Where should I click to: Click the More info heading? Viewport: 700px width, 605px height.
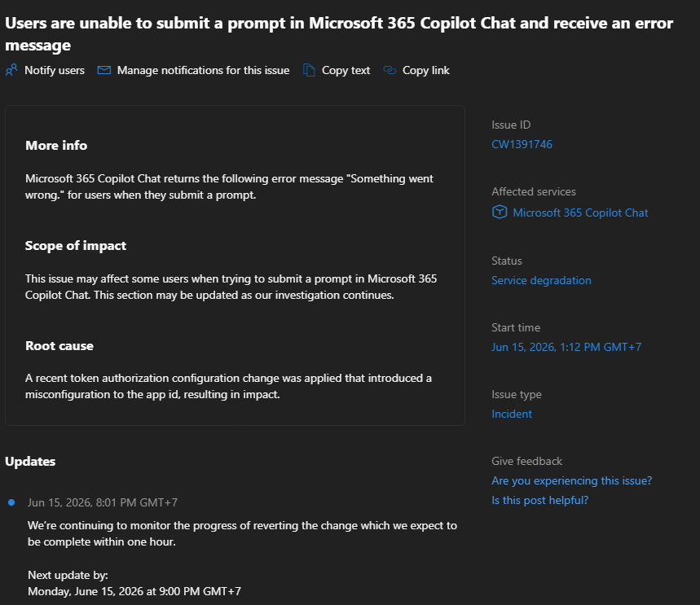pos(56,146)
